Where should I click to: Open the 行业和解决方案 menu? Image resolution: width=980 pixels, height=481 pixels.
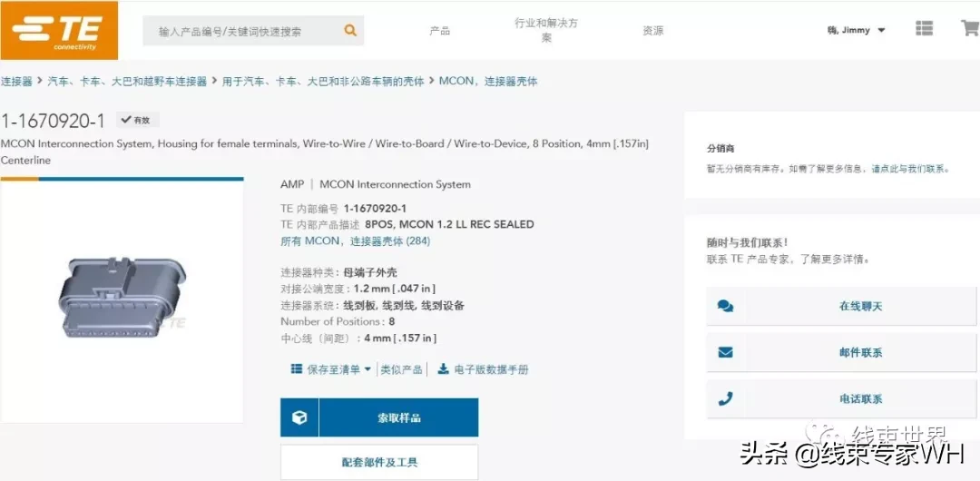coord(546,30)
